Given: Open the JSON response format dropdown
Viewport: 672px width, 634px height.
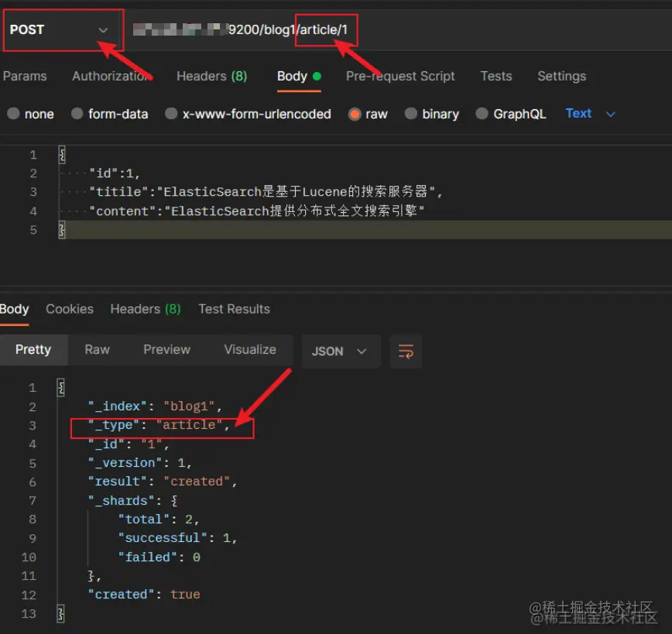Looking at the screenshot, I should click(341, 351).
